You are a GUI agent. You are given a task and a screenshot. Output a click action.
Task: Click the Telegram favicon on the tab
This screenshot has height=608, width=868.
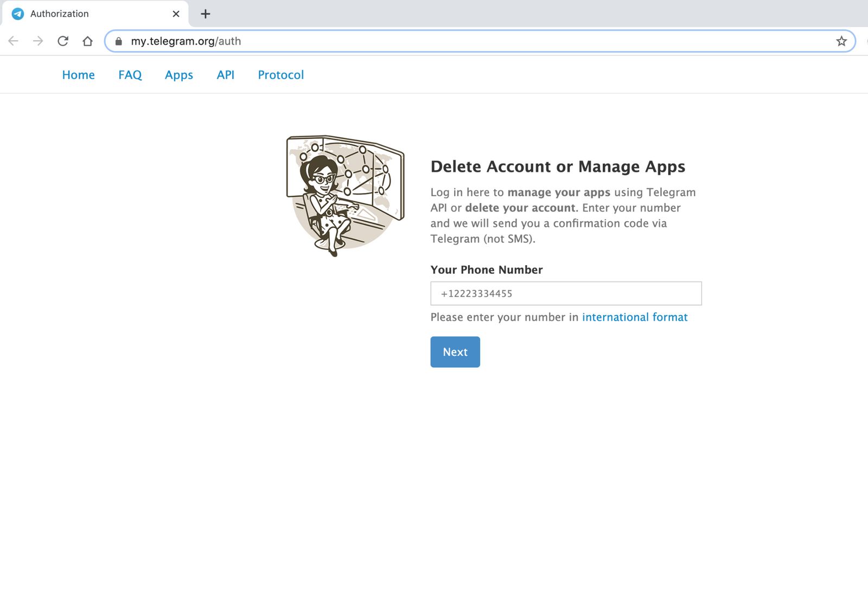(18, 14)
